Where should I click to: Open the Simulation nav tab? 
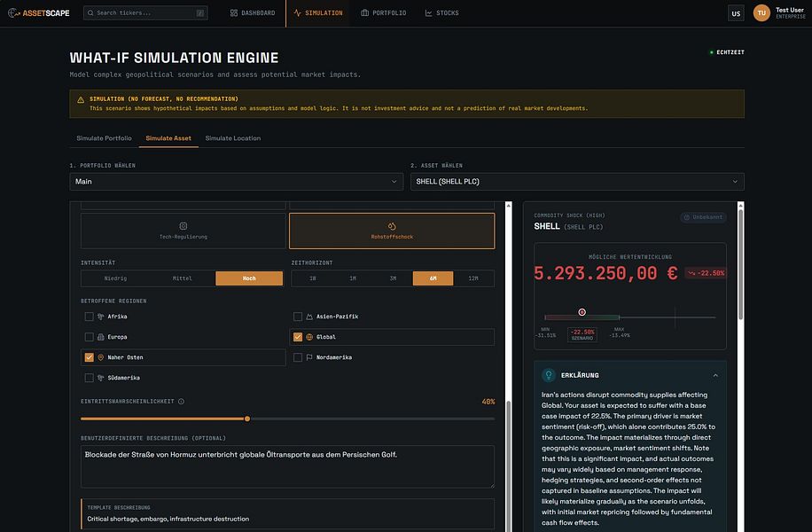pos(318,13)
